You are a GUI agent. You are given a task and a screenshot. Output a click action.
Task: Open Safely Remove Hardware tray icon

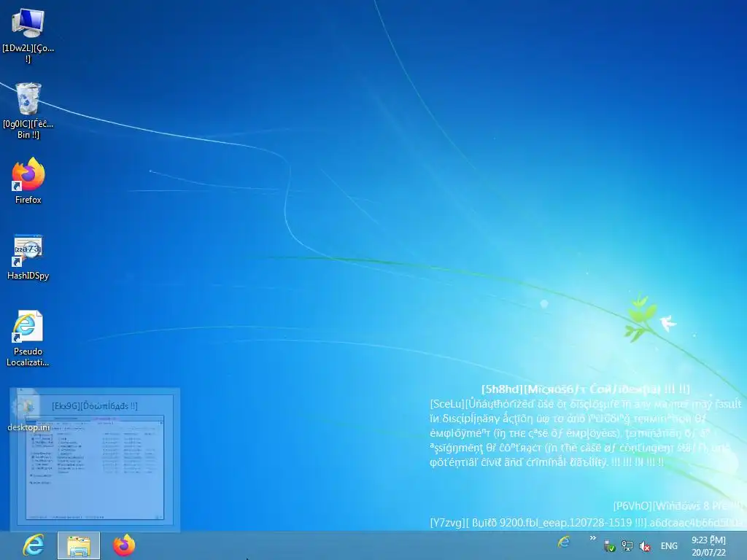coord(609,546)
